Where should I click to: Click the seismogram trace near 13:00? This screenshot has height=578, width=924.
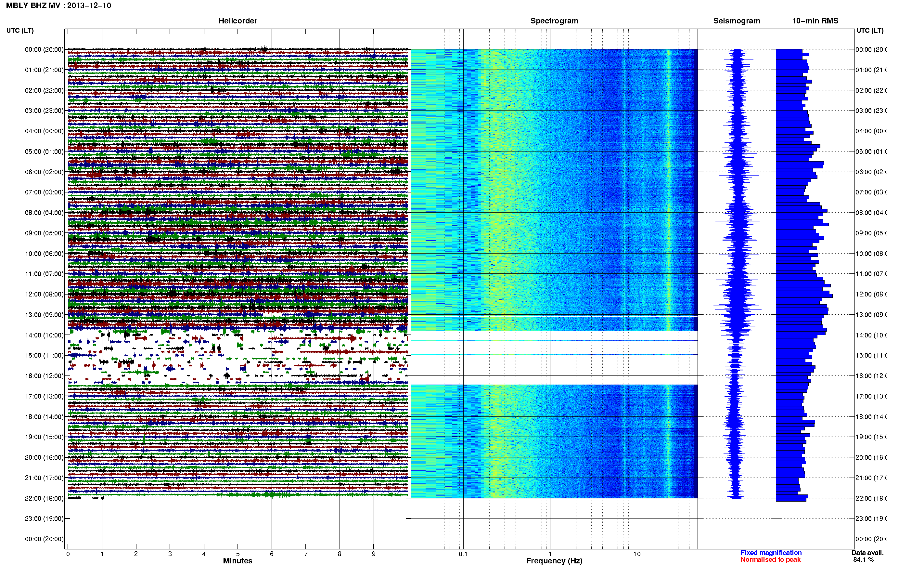click(738, 315)
